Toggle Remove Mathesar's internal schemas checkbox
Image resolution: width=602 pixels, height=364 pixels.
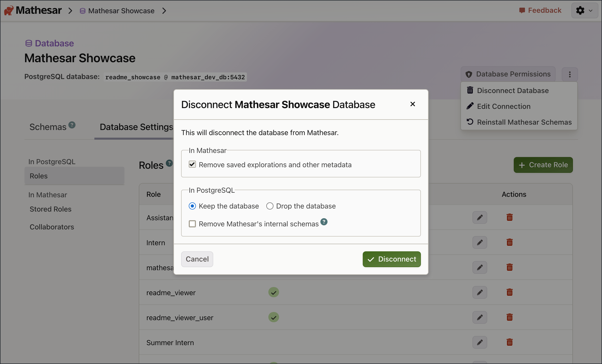point(192,224)
